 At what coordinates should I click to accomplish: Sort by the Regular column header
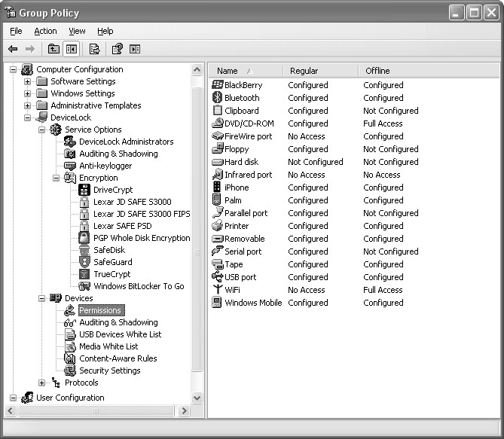coord(321,71)
